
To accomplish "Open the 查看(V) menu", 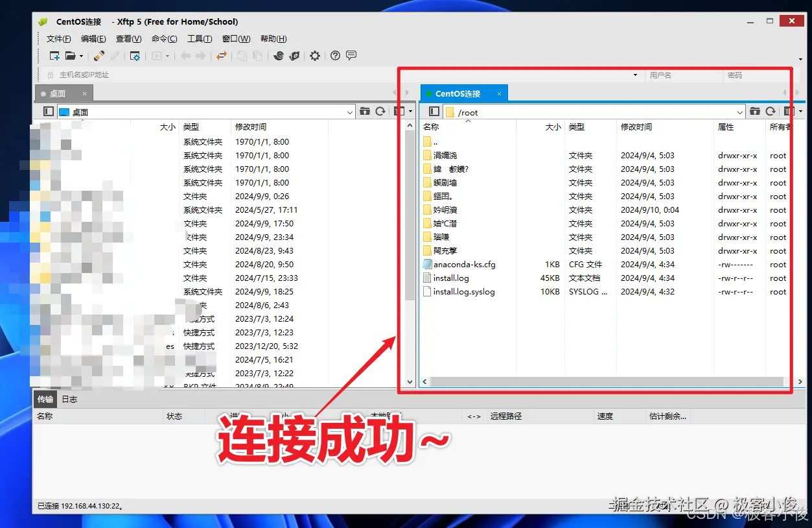I will [128, 39].
